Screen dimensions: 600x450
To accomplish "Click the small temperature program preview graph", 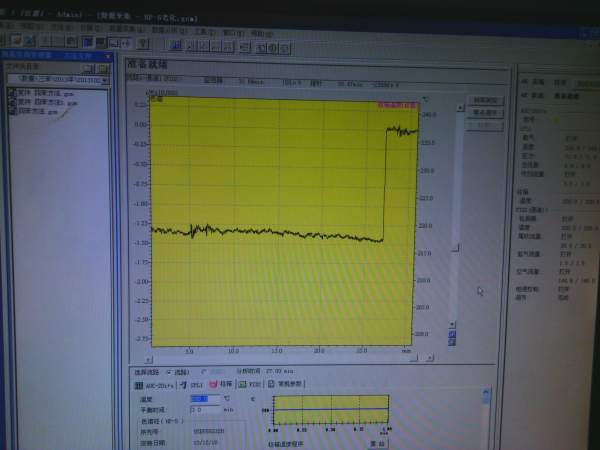I will tap(331, 410).
